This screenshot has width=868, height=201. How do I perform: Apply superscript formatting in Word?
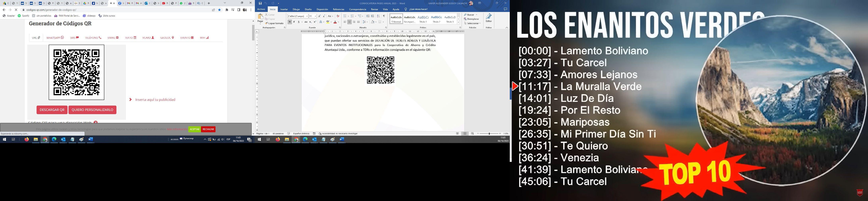point(315,22)
